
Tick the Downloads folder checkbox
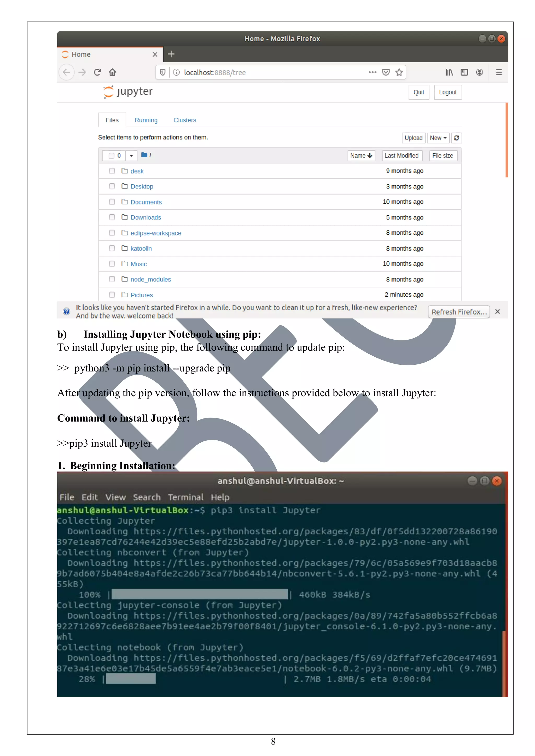click(112, 217)
